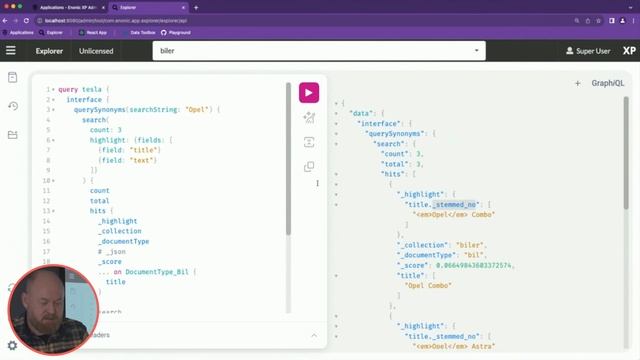Click "Opel" search string in query
The image size is (640, 360).
pyautogui.click(x=197, y=110)
